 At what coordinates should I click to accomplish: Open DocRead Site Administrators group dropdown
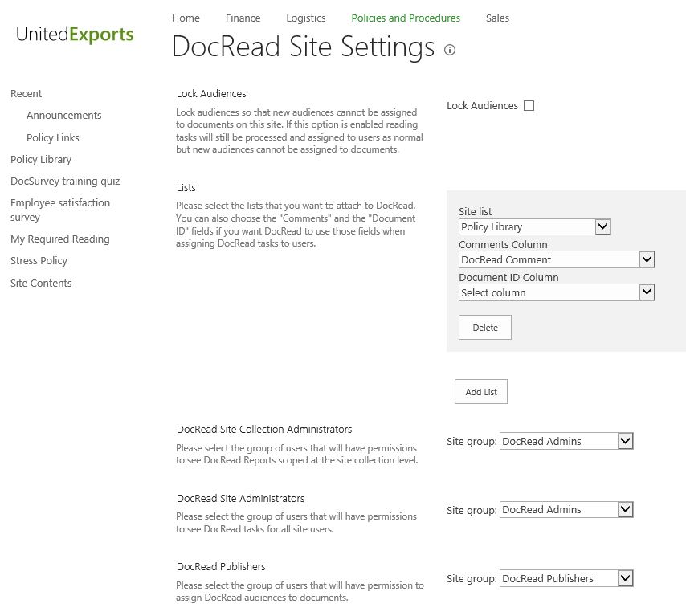click(x=566, y=510)
